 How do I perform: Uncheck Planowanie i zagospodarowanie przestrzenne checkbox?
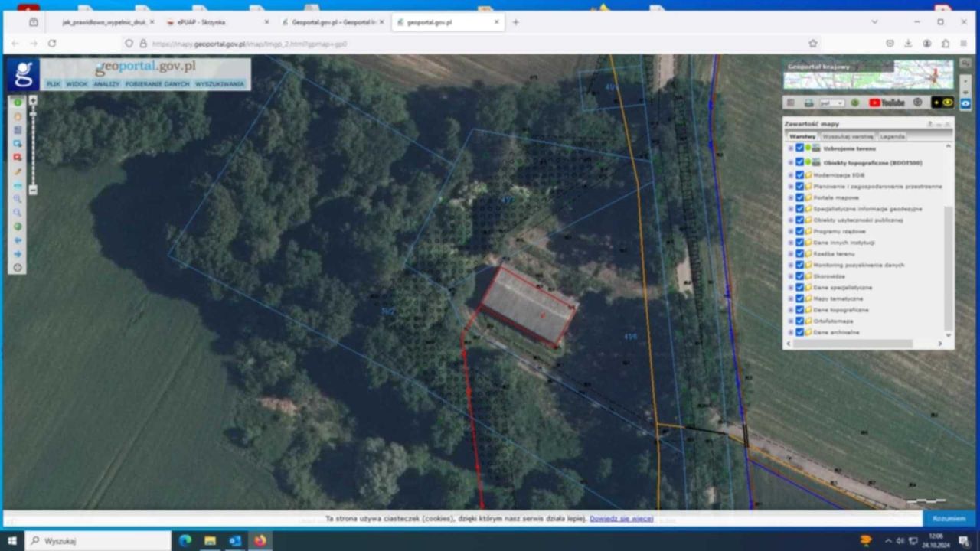tap(800, 186)
